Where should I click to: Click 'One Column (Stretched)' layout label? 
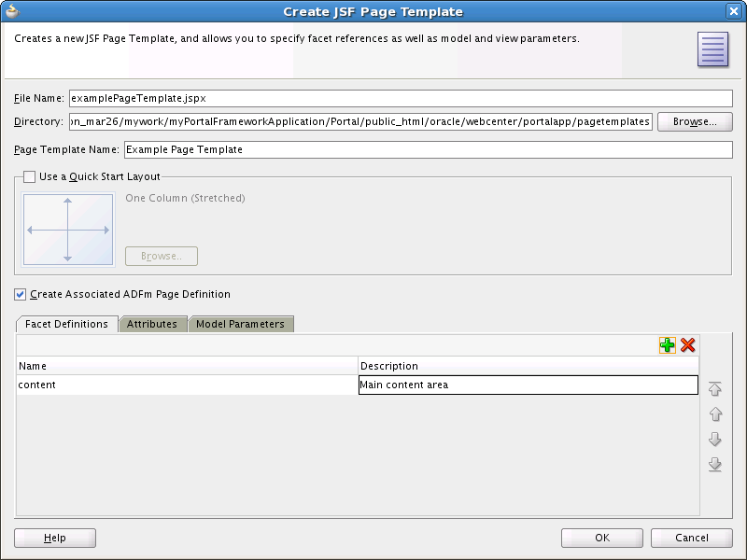185,198
